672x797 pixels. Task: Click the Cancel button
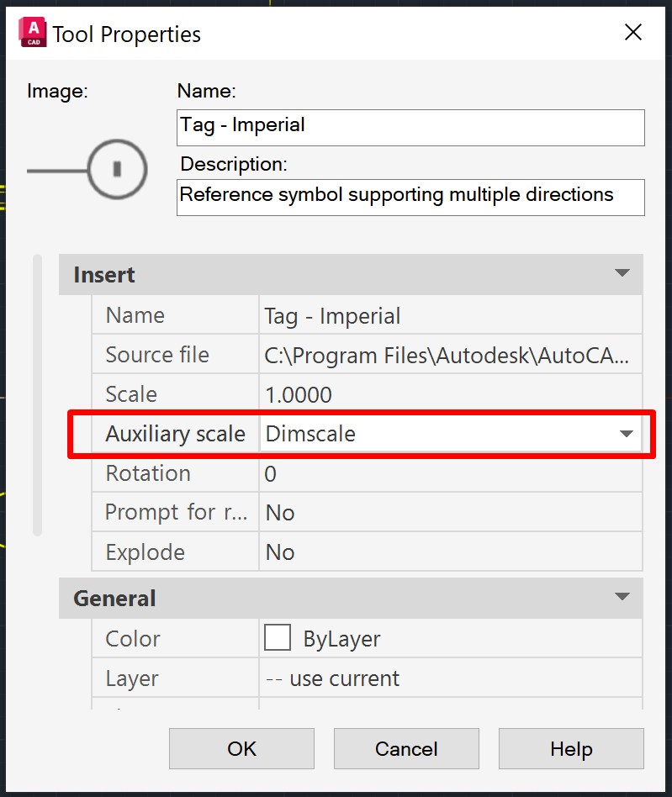[x=406, y=748]
